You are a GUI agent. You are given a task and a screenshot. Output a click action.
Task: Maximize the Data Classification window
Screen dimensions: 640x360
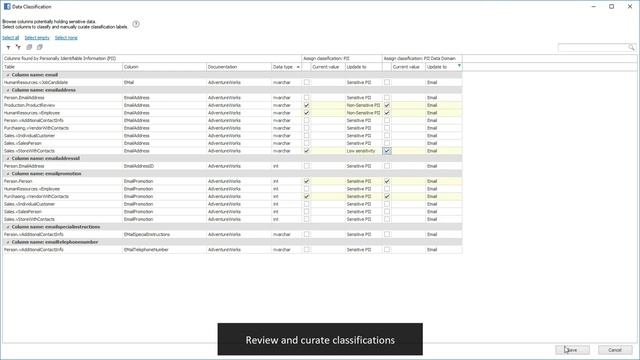(611, 7)
